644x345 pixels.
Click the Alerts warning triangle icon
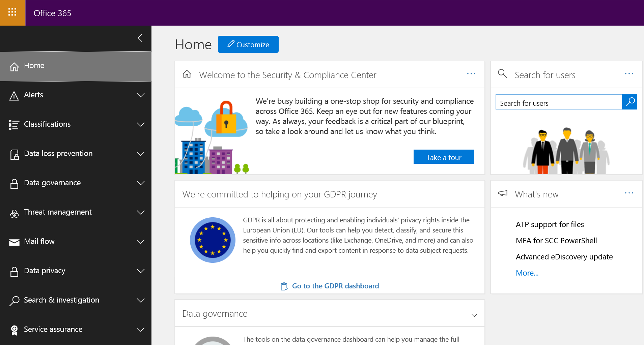(14, 96)
